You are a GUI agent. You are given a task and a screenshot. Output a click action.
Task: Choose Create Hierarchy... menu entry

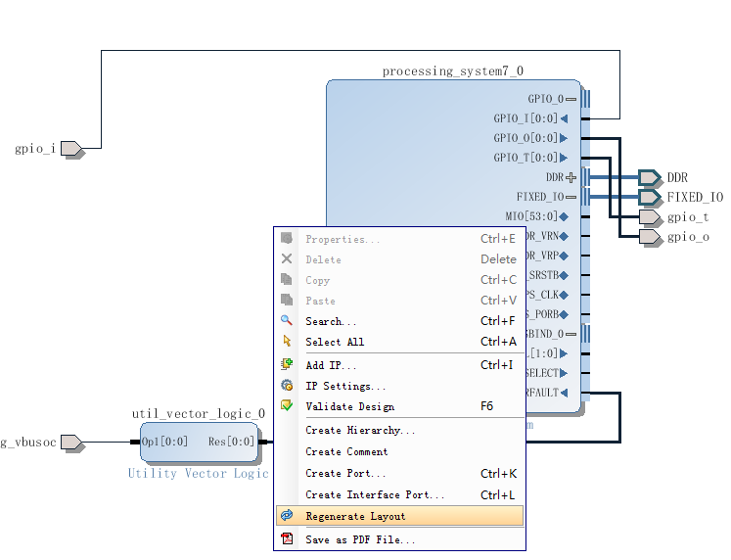tap(399, 430)
